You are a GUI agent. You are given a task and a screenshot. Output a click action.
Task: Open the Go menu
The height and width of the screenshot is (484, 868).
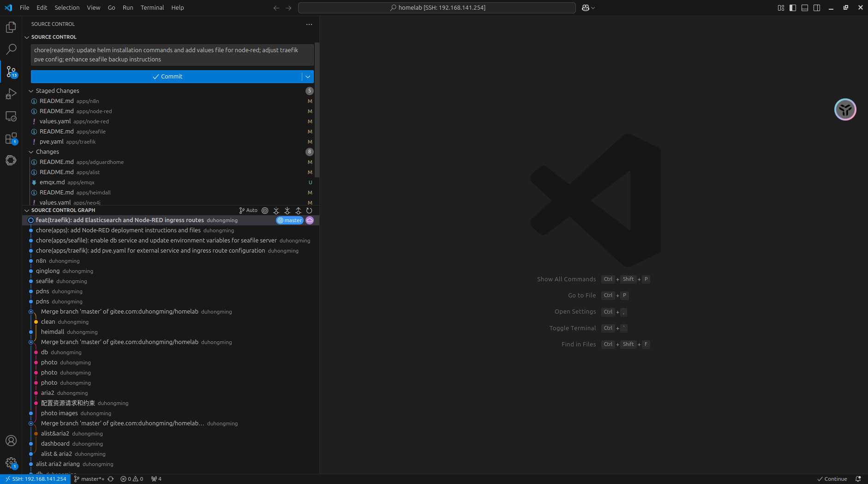click(x=112, y=8)
